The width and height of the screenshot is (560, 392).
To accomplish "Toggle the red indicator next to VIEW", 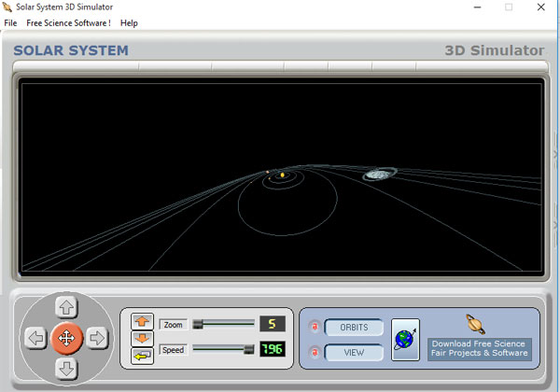I will pos(314,352).
